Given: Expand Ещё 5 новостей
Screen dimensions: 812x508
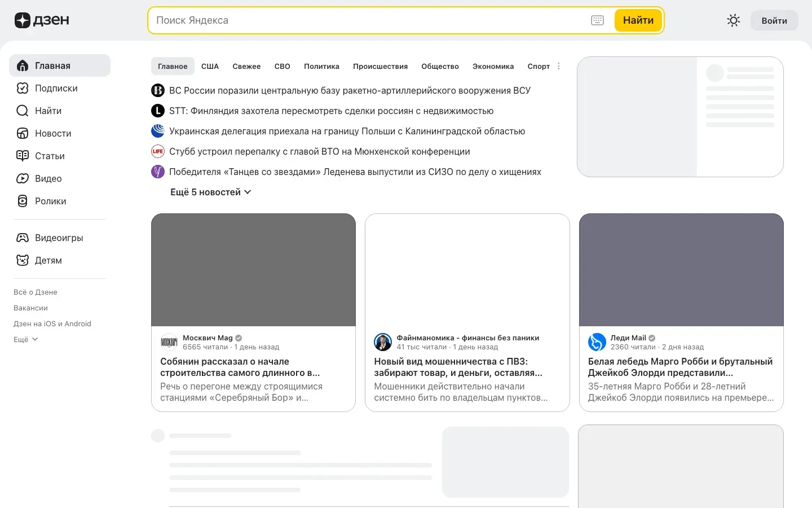Looking at the screenshot, I should tap(210, 192).
